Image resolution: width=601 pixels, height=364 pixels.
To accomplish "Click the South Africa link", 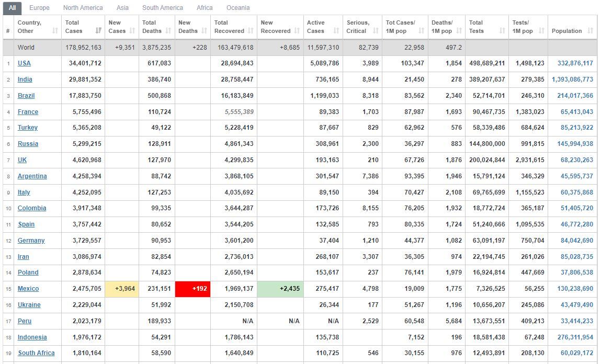I will pos(37,353).
